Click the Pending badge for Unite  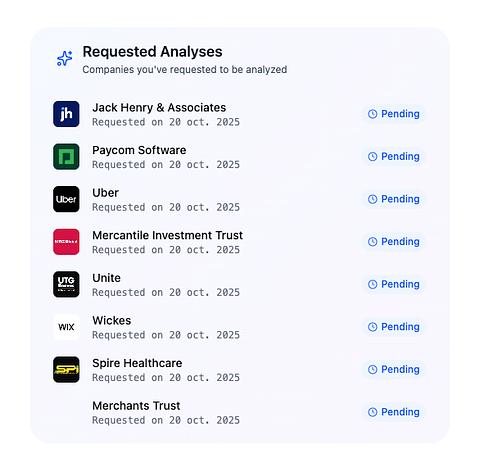(x=394, y=284)
